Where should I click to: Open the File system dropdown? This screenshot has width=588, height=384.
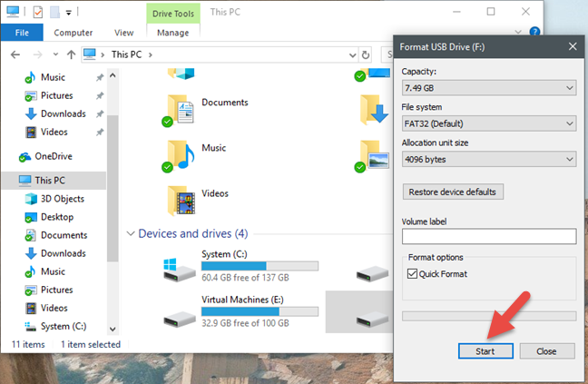[x=489, y=123]
